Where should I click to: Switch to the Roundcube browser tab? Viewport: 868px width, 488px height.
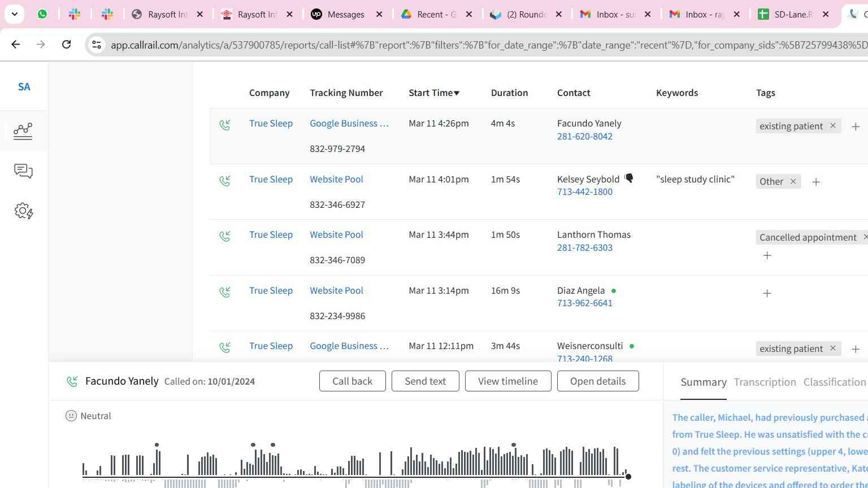pos(526,14)
